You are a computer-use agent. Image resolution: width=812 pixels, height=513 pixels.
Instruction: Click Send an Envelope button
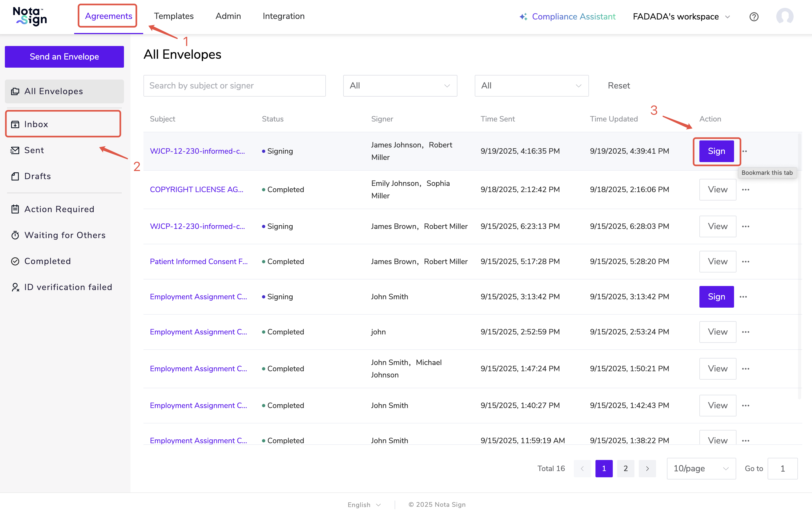pos(64,57)
